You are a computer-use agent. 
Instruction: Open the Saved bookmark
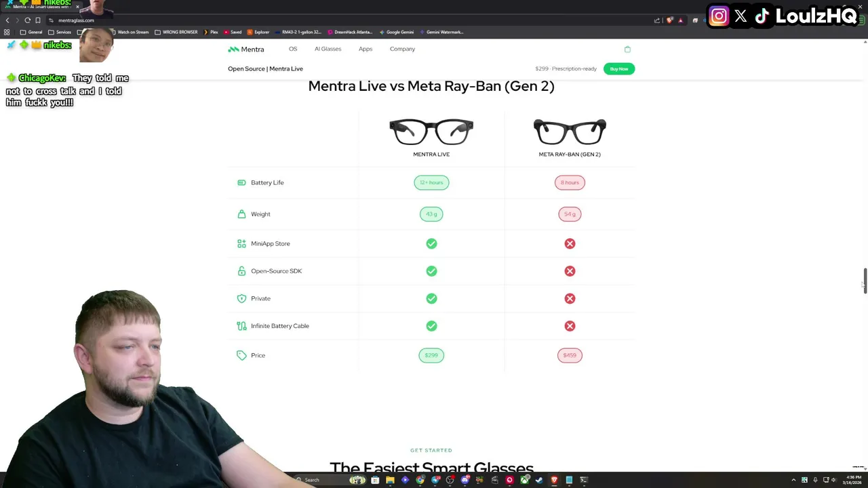[233, 32]
